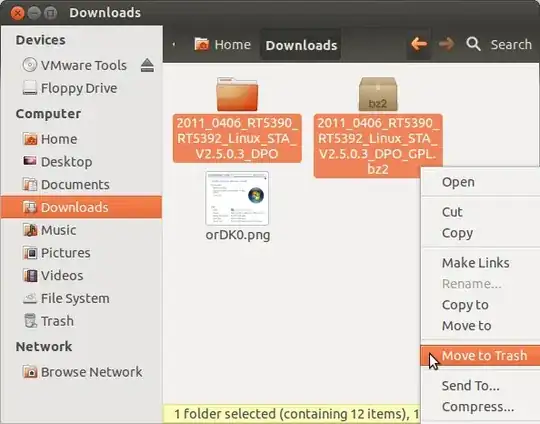The height and width of the screenshot is (424, 540).
Task: Eject the VMware Tools disc
Action: [x=147, y=65]
